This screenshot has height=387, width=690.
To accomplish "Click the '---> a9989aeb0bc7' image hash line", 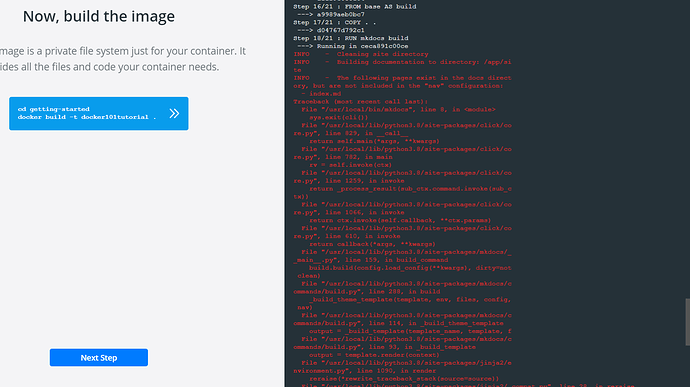I will pyautogui.click(x=331, y=15).
